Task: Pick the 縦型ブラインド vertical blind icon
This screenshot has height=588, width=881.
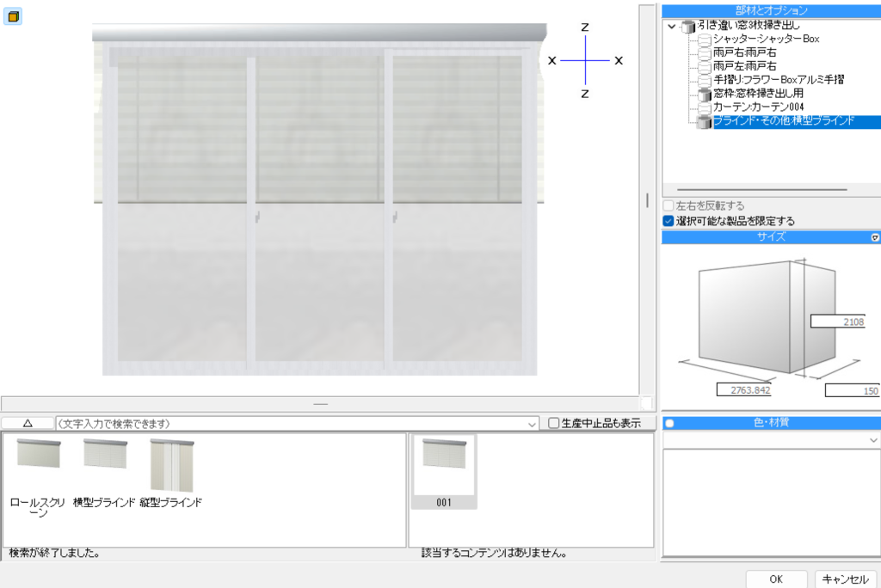Action: (x=170, y=464)
